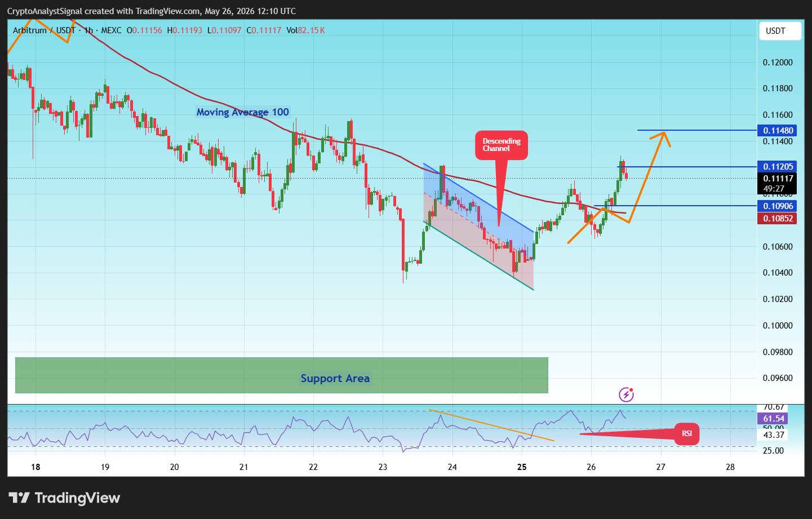This screenshot has width=812, height=519.
Task: Click the current price label 0.11117
Action: click(x=777, y=179)
